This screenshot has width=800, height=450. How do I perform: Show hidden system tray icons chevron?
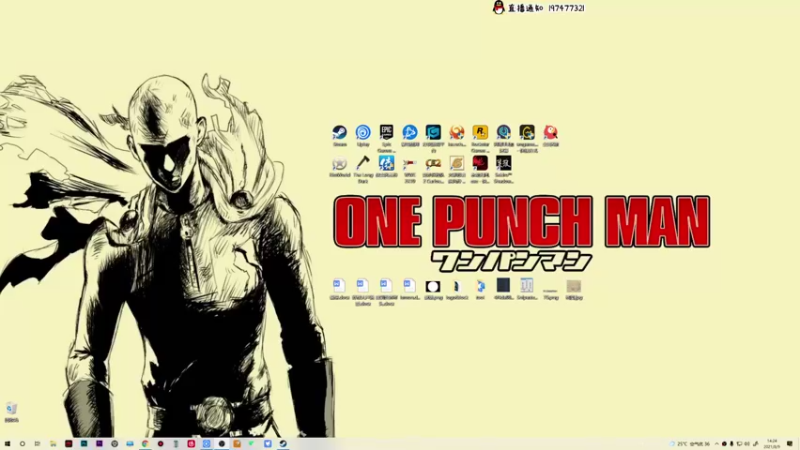(x=717, y=444)
